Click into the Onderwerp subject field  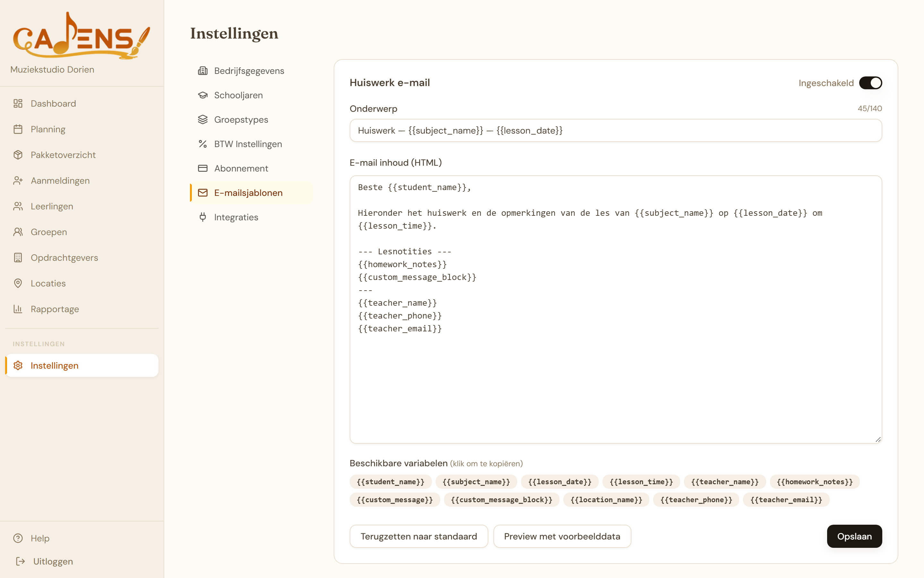tap(616, 130)
